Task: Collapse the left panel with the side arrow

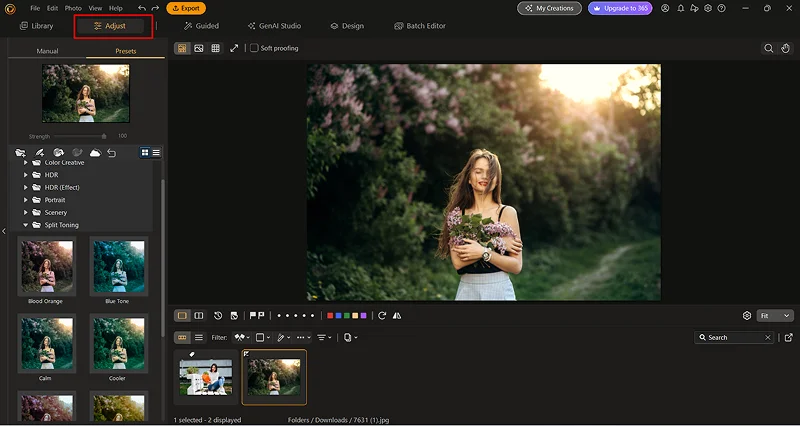Action: coord(4,231)
